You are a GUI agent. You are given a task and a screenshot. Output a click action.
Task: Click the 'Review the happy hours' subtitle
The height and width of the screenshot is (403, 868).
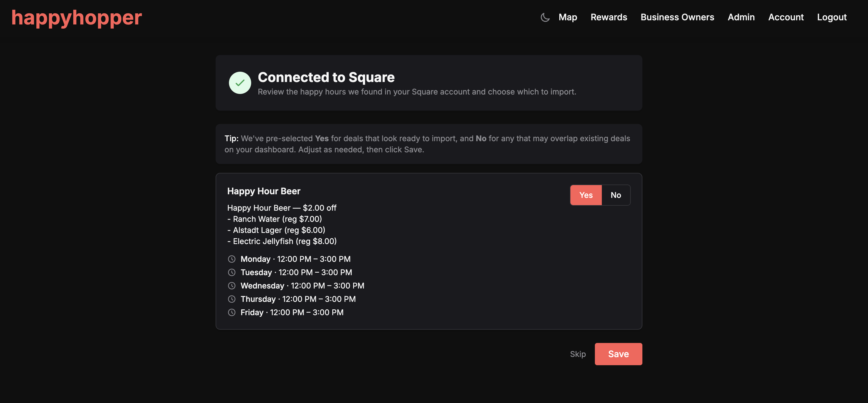[417, 92]
